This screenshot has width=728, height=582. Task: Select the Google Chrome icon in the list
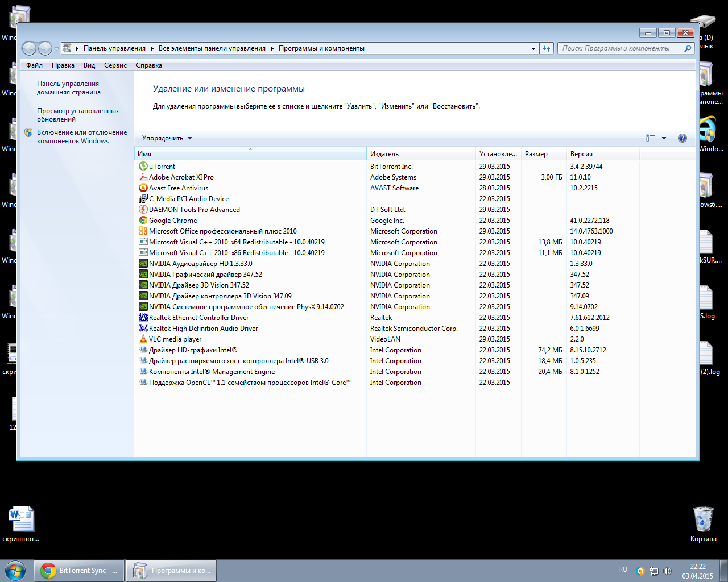coord(143,221)
